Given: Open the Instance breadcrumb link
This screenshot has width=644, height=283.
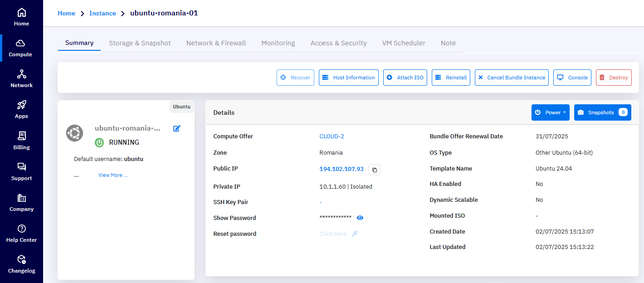Looking at the screenshot, I should [102, 13].
